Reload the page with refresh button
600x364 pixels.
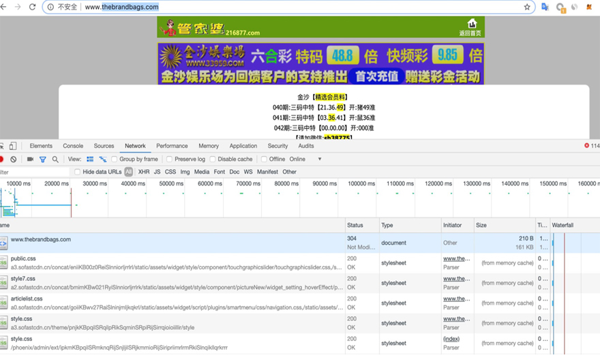(x=32, y=7)
